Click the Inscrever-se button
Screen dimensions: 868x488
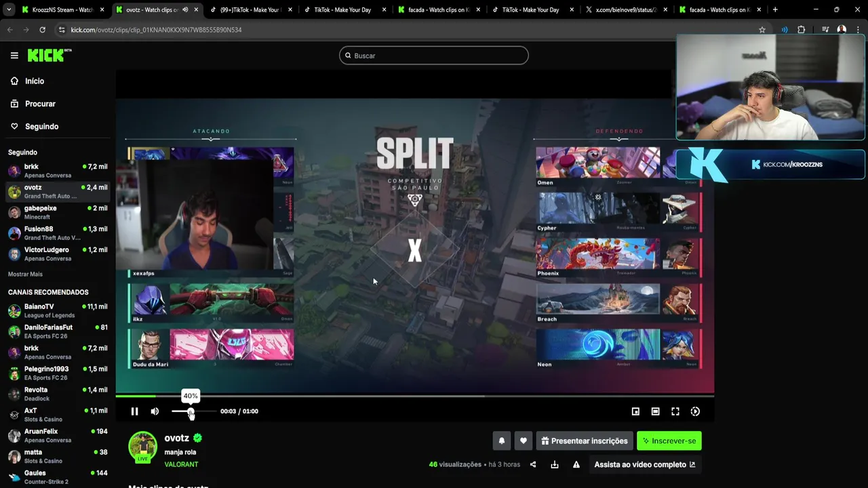pyautogui.click(x=669, y=441)
